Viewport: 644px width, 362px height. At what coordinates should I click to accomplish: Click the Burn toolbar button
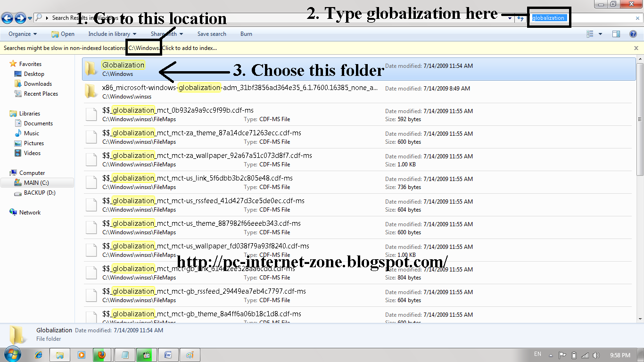tap(246, 34)
